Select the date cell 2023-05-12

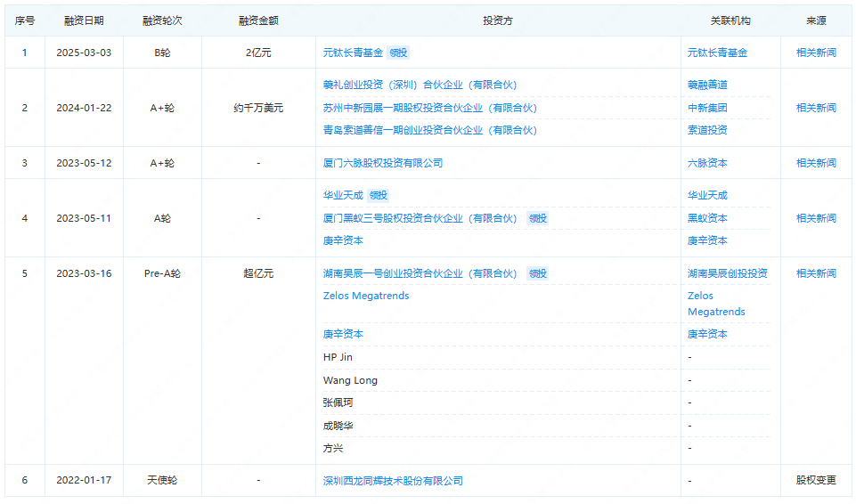point(84,163)
